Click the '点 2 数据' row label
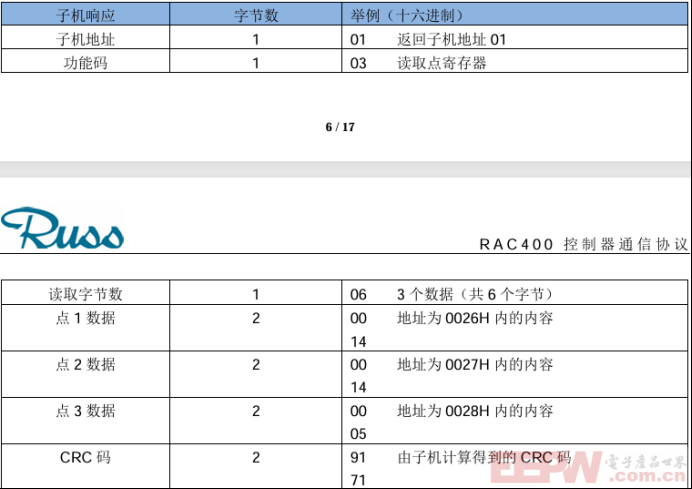Viewport: 692px width, 489px height. (86, 364)
